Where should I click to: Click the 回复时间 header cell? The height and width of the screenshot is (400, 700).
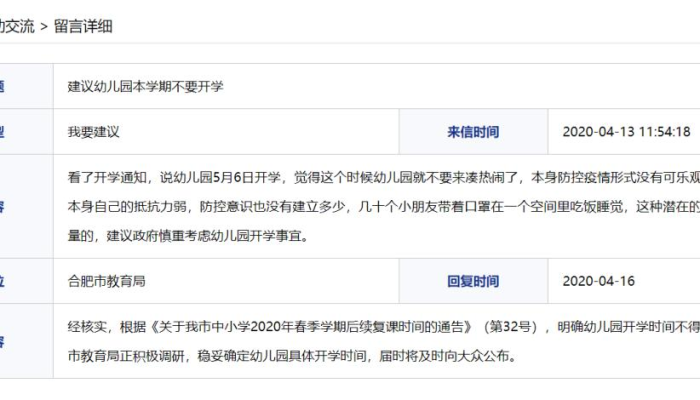click(473, 281)
